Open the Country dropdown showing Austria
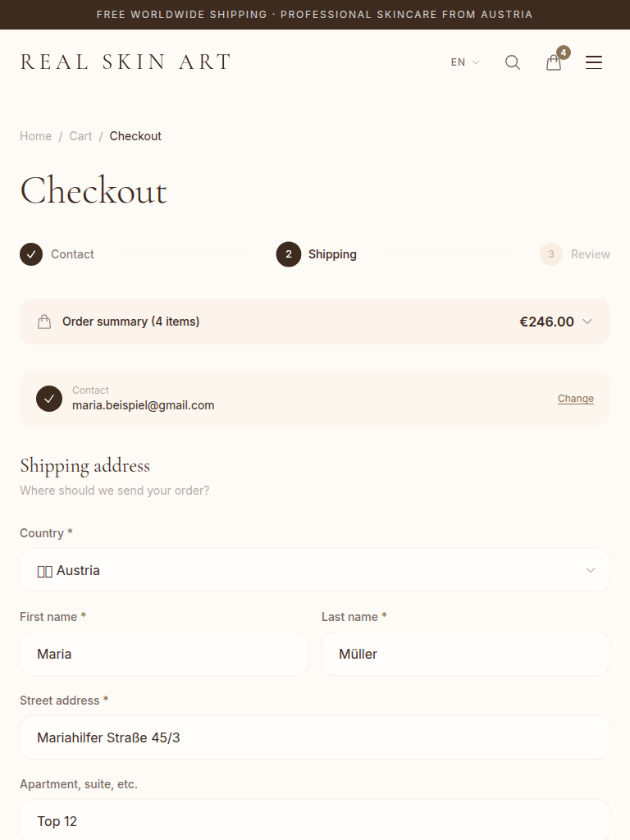This screenshot has width=630, height=840. tap(315, 570)
